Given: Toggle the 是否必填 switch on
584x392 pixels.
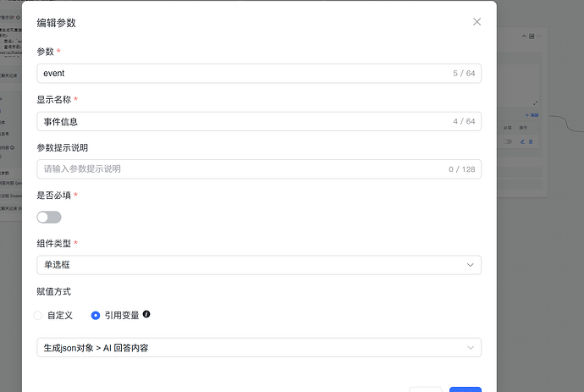Looking at the screenshot, I should tap(49, 217).
